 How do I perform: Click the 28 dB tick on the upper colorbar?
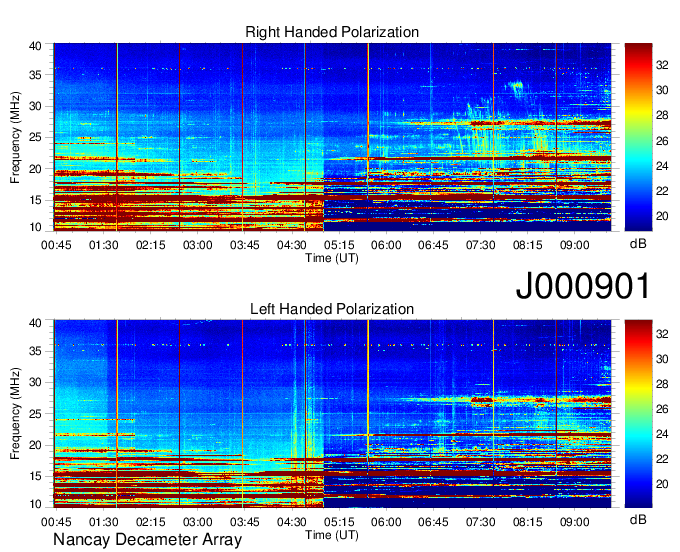[x=662, y=115]
